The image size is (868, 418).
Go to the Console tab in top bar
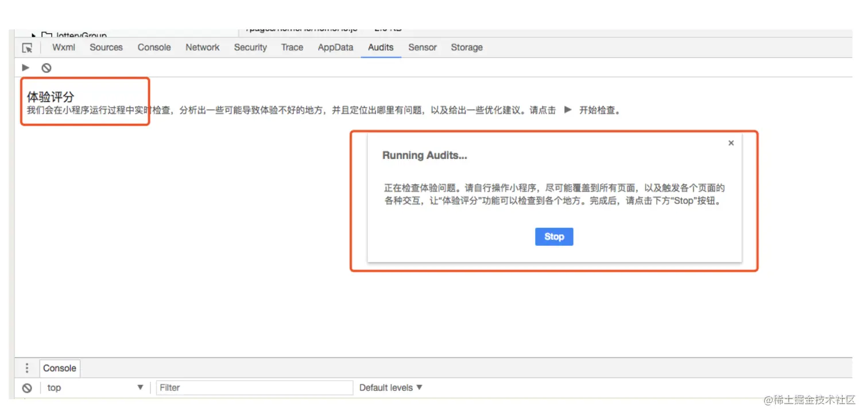point(154,48)
